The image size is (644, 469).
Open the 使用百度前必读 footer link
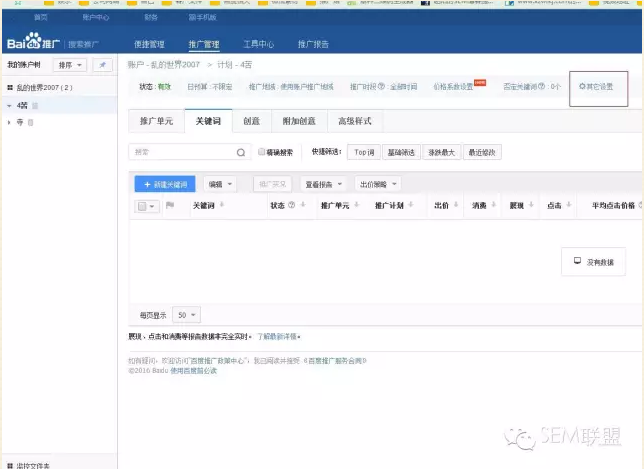[x=193, y=371]
